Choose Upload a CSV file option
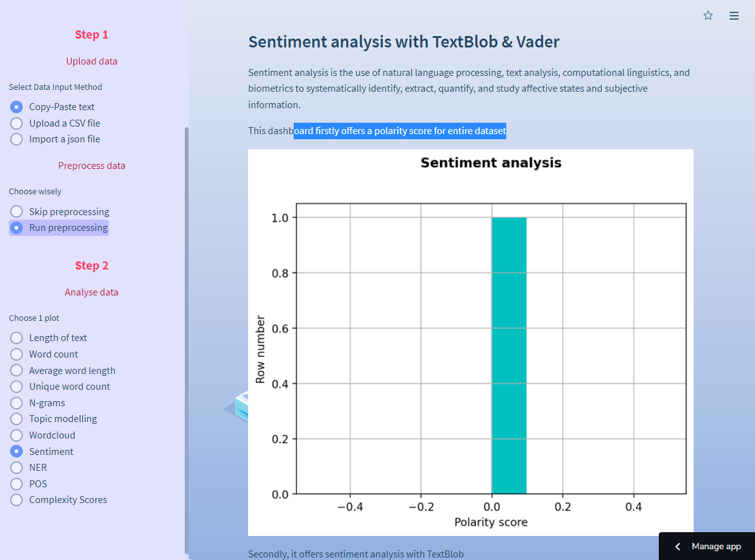The height and width of the screenshot is (560, 755). point(17,123)
